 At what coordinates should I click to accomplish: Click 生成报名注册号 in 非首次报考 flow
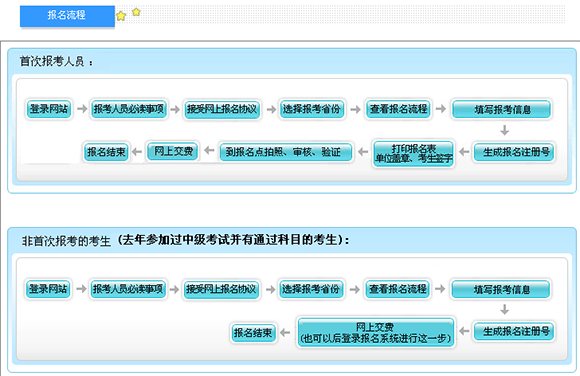[x=514, y=332]
